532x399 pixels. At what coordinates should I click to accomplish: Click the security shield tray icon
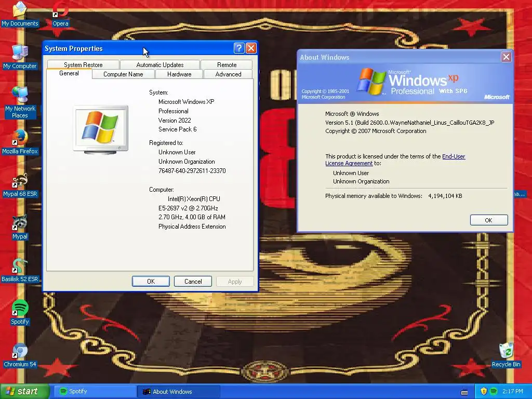tap(484, 391)
